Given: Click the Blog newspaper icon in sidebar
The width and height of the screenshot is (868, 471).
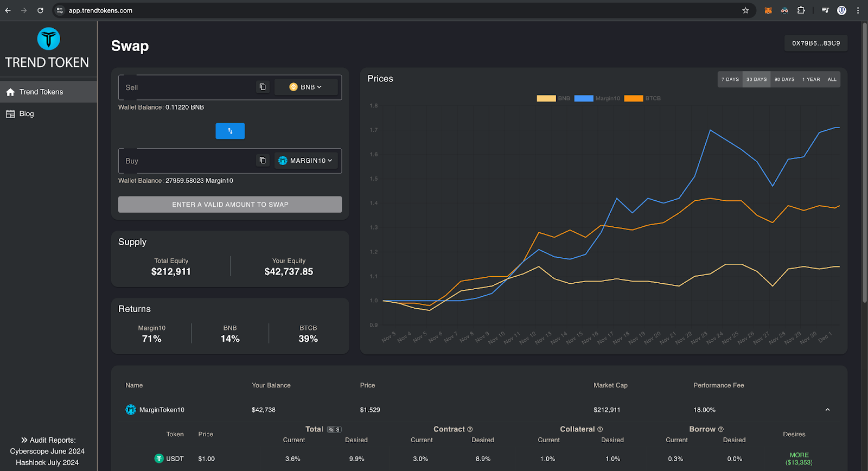Looking at the screenshot, I should click(x=10, y=114).
